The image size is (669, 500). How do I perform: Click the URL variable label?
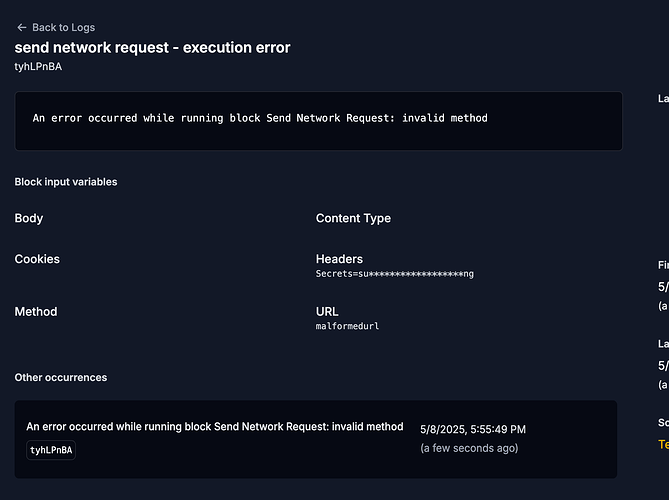pyautogui.click(x=327, y=312)
